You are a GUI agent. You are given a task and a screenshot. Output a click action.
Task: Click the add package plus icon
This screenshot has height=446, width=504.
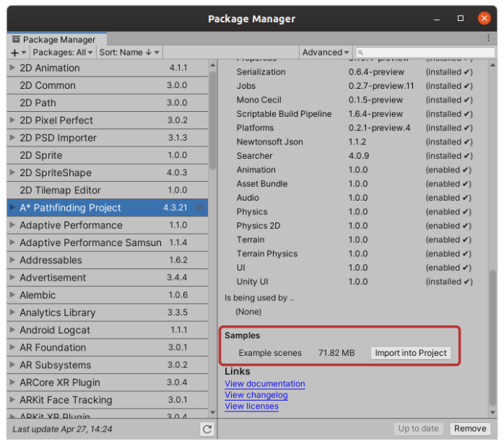[x=14, y=53]
